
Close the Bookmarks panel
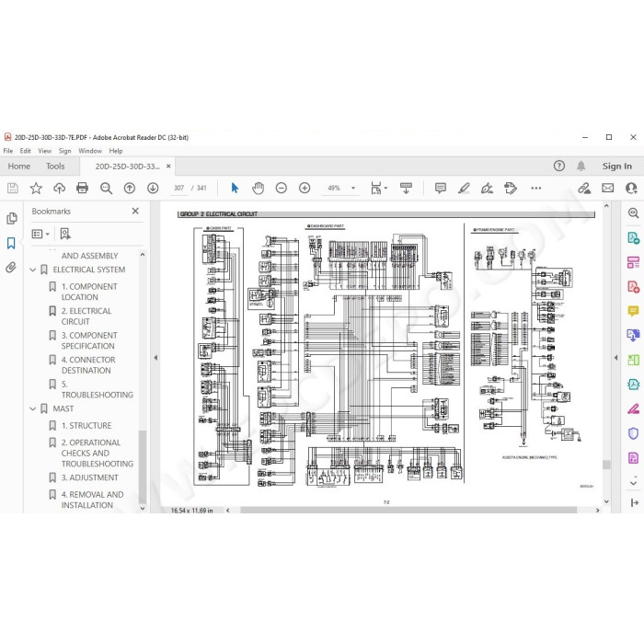(135, 211)
